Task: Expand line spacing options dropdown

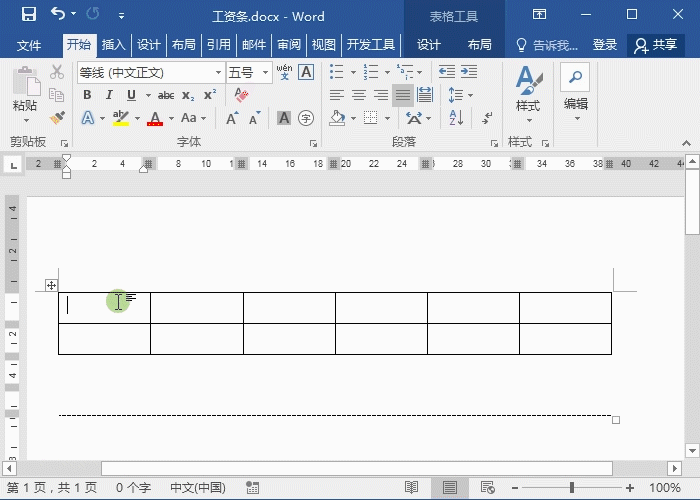Action: [x=471, y=95]
